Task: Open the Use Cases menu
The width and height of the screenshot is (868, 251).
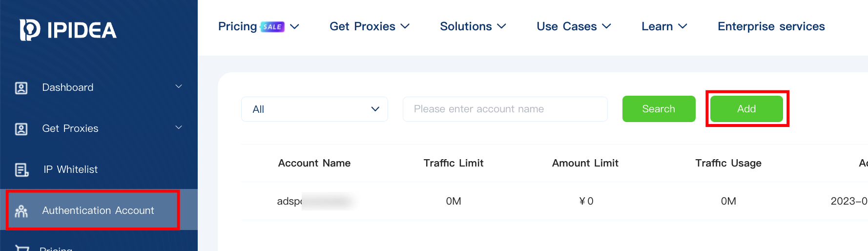Action: click(x=574, y=26)
